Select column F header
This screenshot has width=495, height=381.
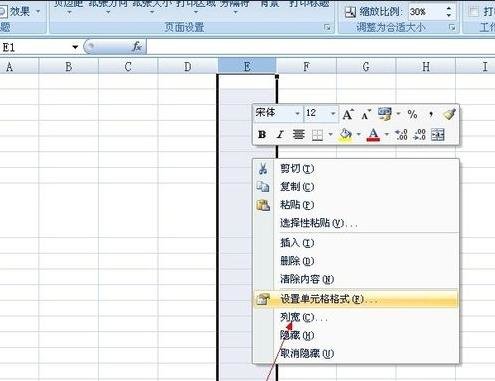coord(306,67)
